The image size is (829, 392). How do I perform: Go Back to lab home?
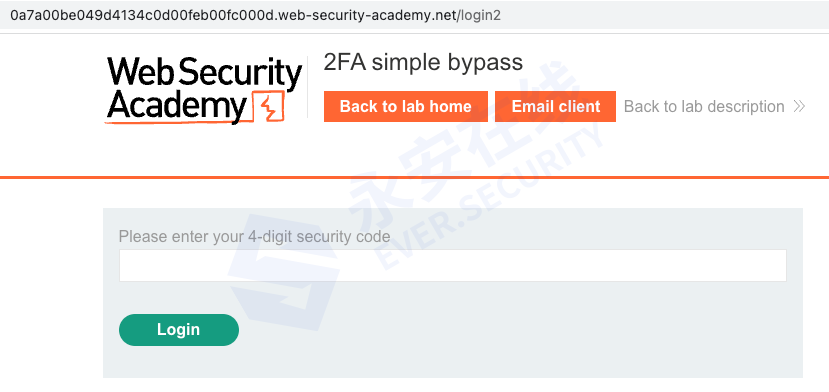click(406, 106)
